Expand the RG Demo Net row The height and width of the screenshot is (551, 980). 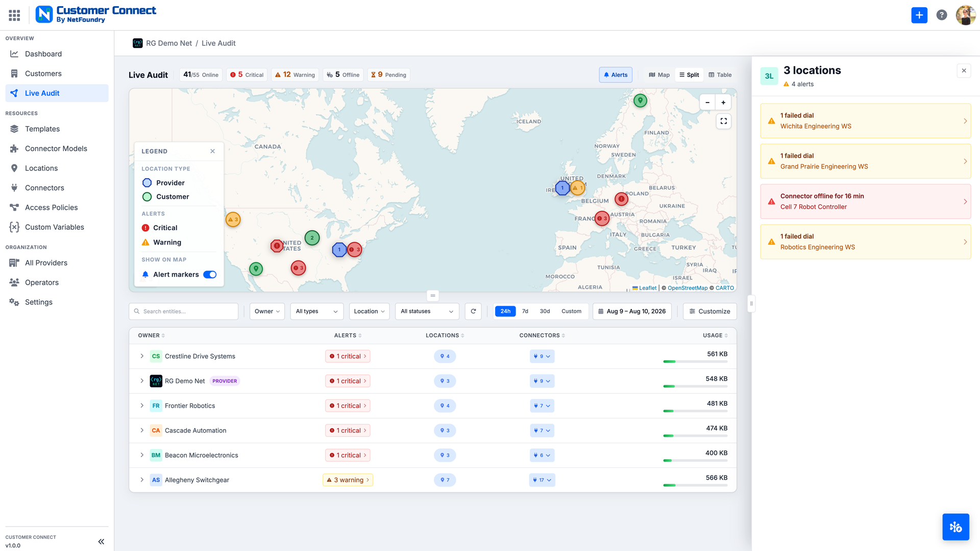pos(142,381)
